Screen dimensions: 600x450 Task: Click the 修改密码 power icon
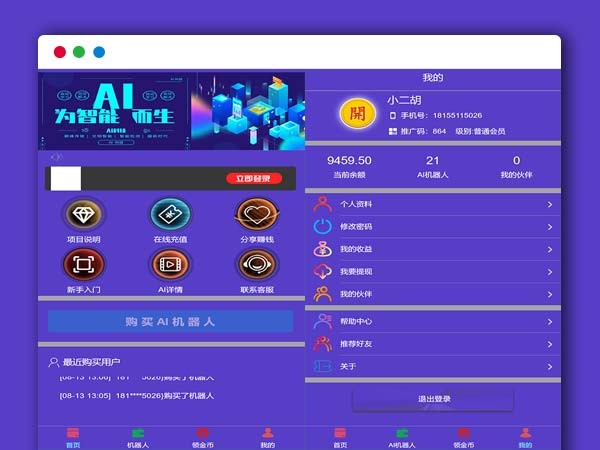click(x=323, y=227)
